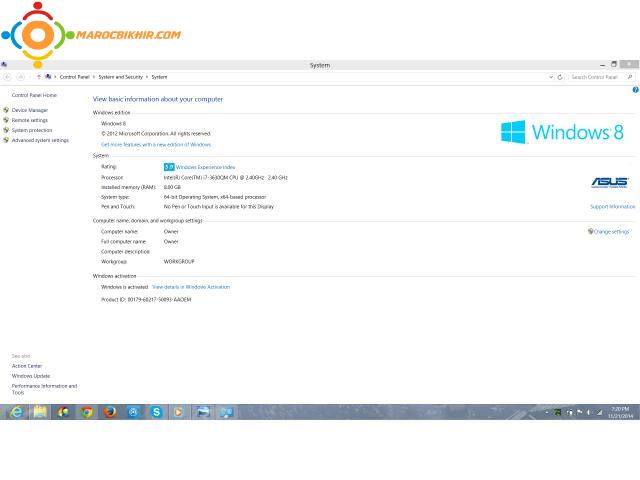Select System and Security breadcrumb
Viewport: 640px width, 480px height.
coord(120,77)
